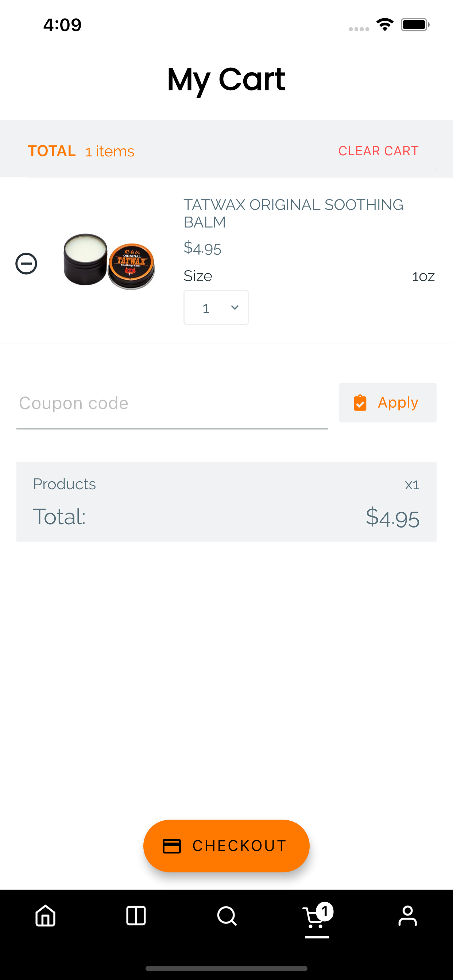
Task: Open the categories panel icon
Action: point(136,915)
